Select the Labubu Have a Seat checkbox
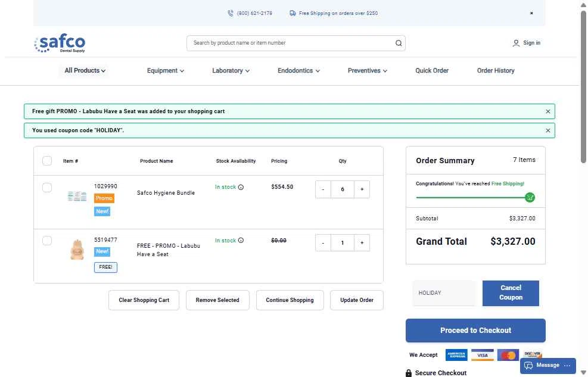This screenshot has width=588, height=377. click(47, 241)
